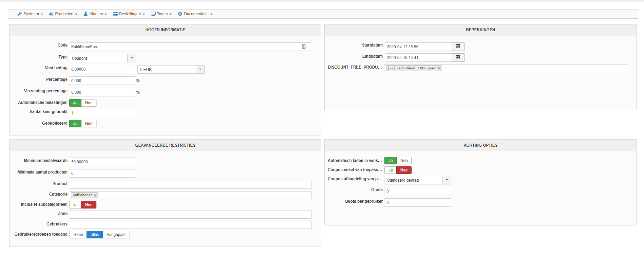Click the icon inside the Code field

pyautogui.click(x=304, y=47)
